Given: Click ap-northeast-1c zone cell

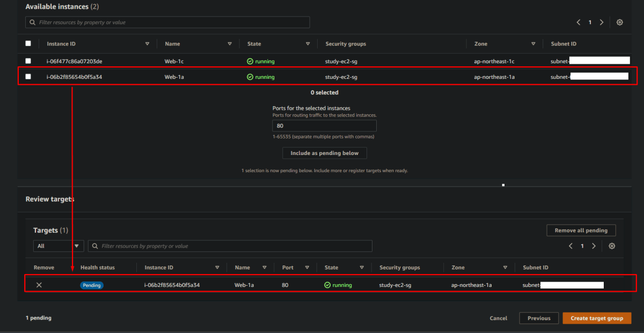Looking at the screenshot, I should [x=494, y=61].
